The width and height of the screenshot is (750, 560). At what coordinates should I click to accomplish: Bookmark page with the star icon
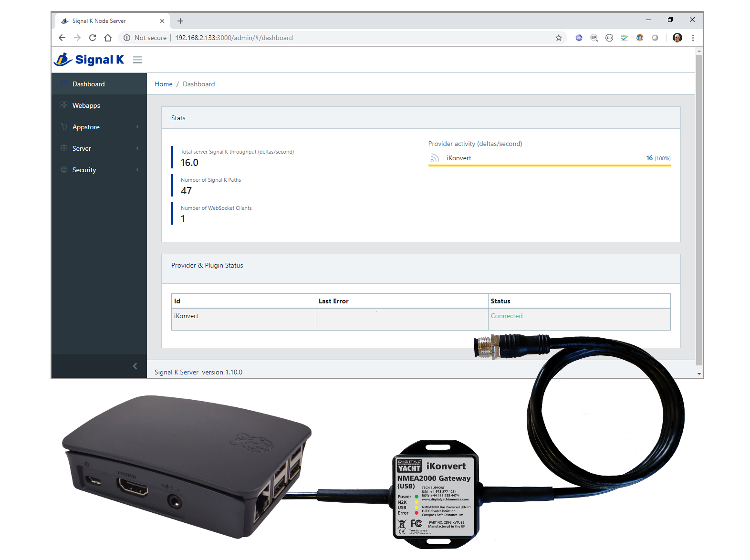[559, 38]
